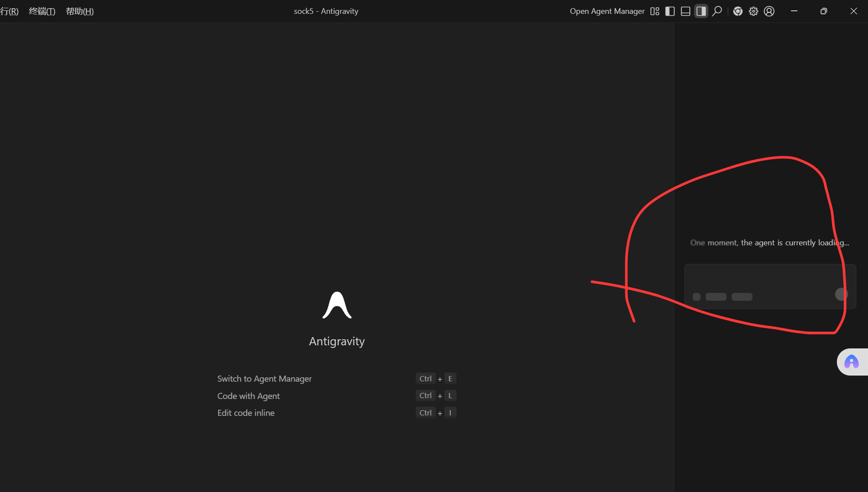This screenshot has width=868, height=492.
Task: Restore down the Antigravity window
Action: [823, 11]
